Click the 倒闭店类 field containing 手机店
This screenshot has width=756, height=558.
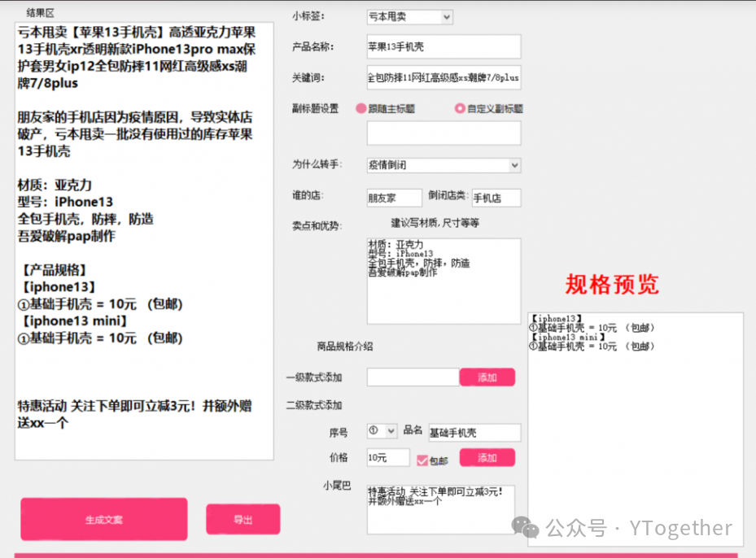click(496, 198)
